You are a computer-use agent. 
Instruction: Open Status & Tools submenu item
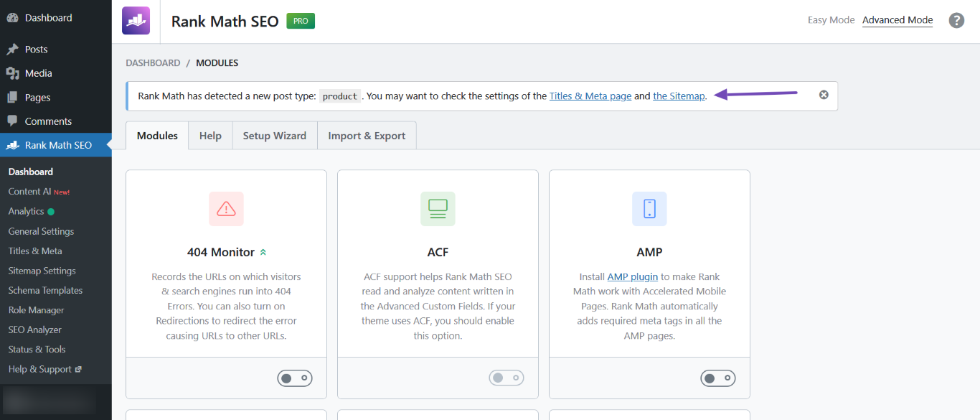[37, 349]
